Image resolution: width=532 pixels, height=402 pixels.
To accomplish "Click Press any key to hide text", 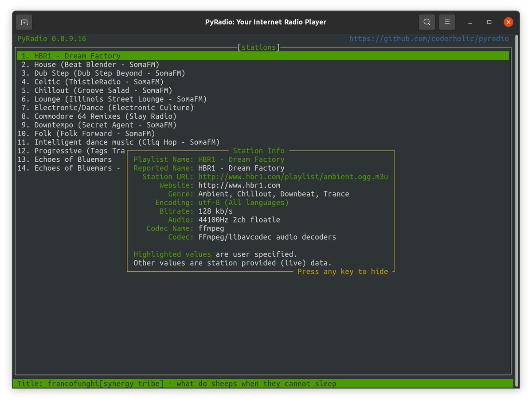I will point(343,272).
